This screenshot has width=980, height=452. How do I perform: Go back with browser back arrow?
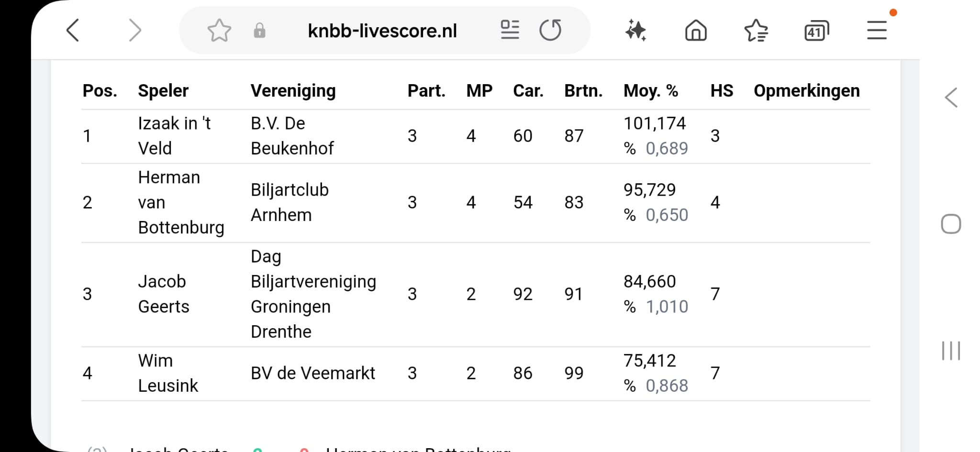(73, 31)
